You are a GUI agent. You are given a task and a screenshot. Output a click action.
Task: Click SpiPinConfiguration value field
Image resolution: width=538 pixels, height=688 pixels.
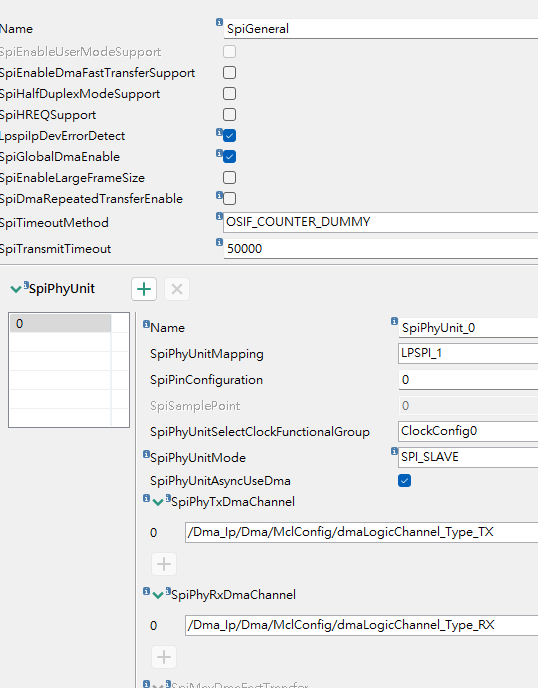pos(468,380)
